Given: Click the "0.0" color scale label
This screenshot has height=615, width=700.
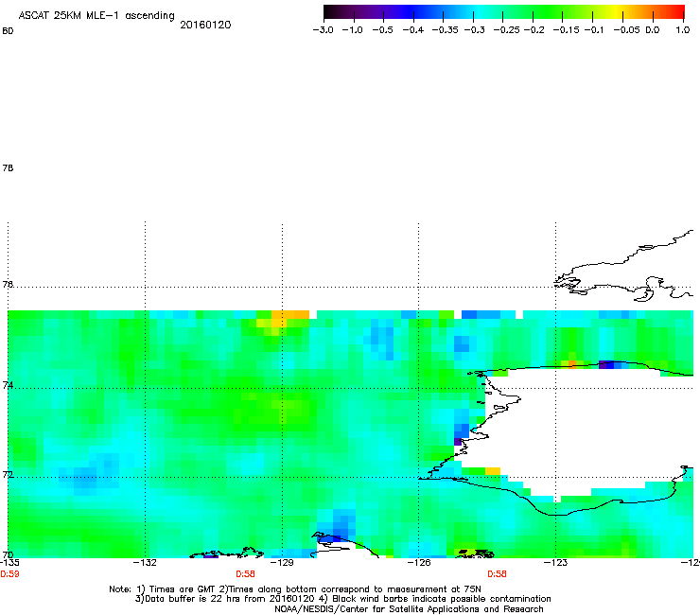Looking at the screenshot, I should [x=653, y=30].
